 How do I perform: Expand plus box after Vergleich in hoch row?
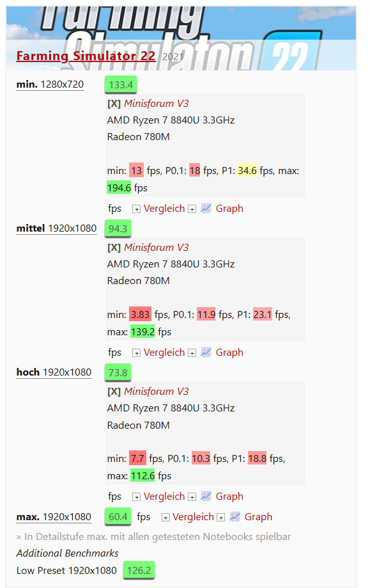coord(192,496)
